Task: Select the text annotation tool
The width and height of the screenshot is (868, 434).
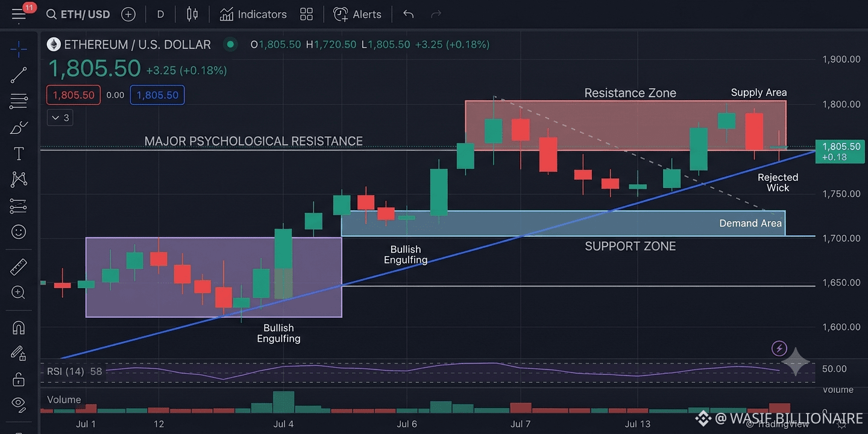Action: coord(19,154)
